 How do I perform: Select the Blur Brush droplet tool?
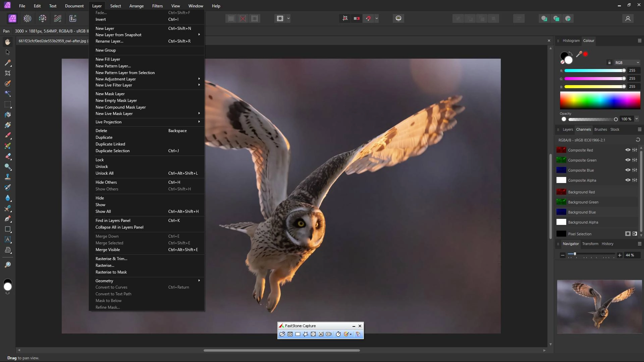pyautogui.click(x=8, y=198)
